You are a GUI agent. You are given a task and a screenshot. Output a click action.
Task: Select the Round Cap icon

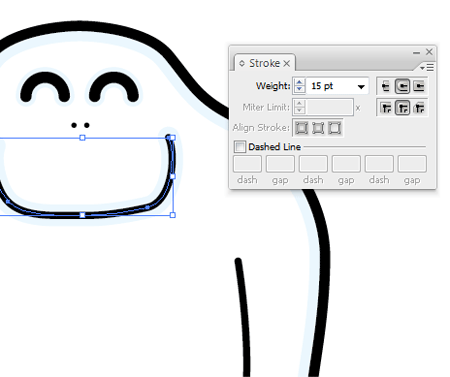(402, 87)
